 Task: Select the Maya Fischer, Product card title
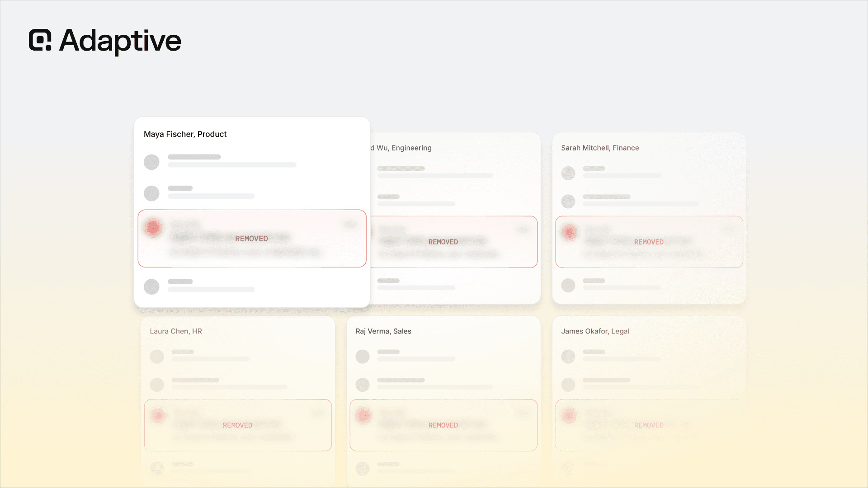tap(185, 134)
